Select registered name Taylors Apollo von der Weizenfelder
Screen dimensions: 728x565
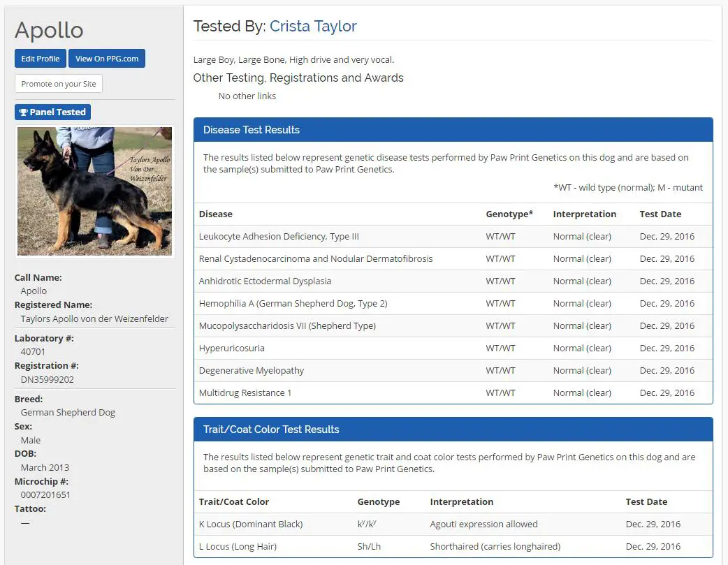pos(94,319)
